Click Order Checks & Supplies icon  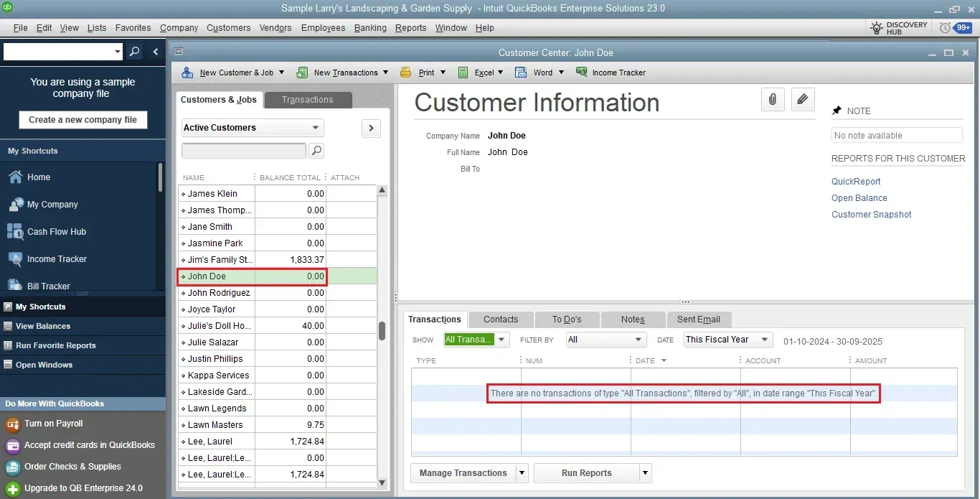[x=13, y=467]
